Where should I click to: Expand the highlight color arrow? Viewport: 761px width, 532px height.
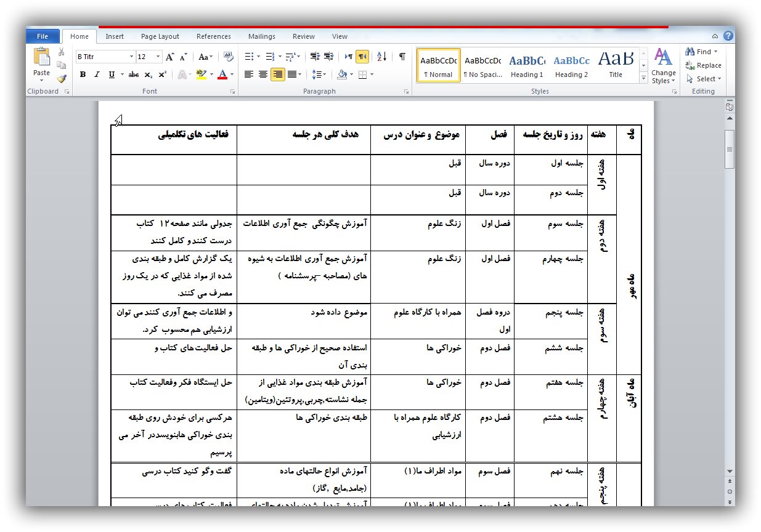[211, 75]
